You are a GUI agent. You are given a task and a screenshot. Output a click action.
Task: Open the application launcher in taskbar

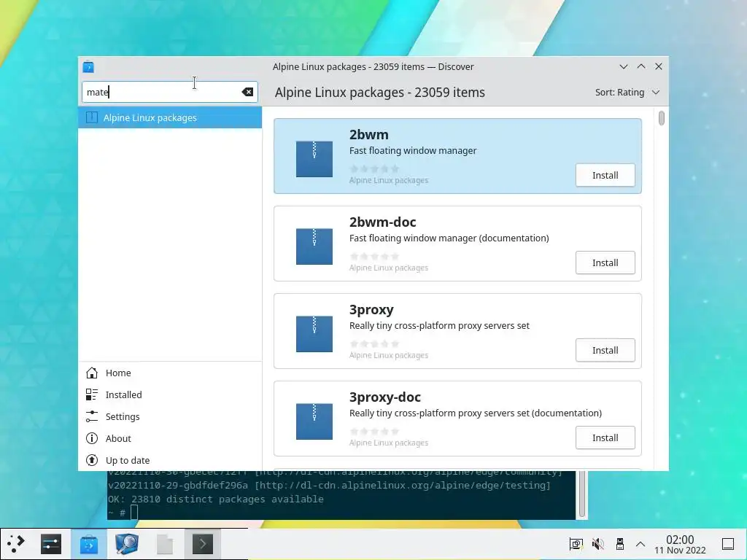pos(16,544)
